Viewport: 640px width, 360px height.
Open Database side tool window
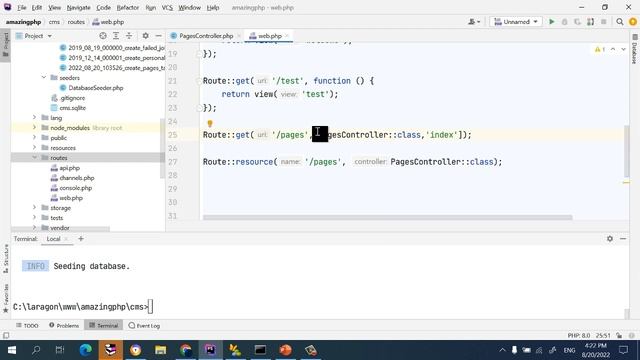coord(634,49)
